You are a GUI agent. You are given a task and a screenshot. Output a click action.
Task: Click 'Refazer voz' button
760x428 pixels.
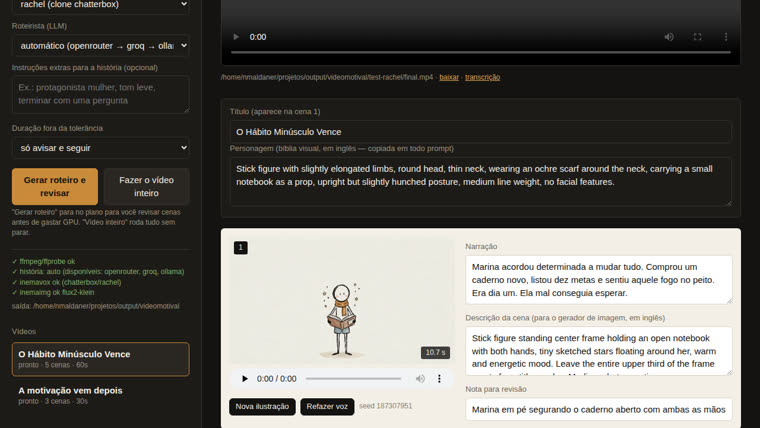tap(327, 407)
